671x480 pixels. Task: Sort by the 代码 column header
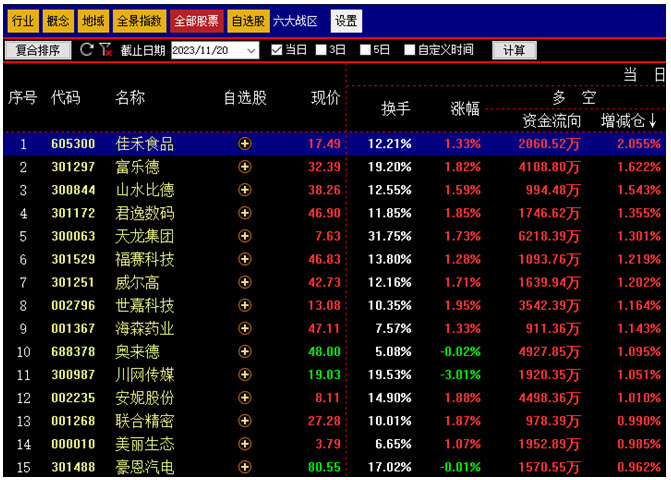[65, 98]
